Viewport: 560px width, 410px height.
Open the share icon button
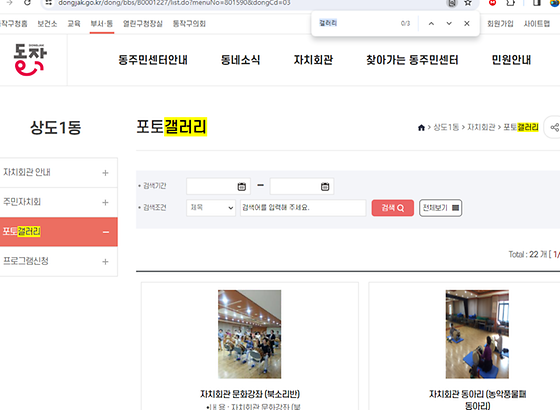[x=554, y=127]
